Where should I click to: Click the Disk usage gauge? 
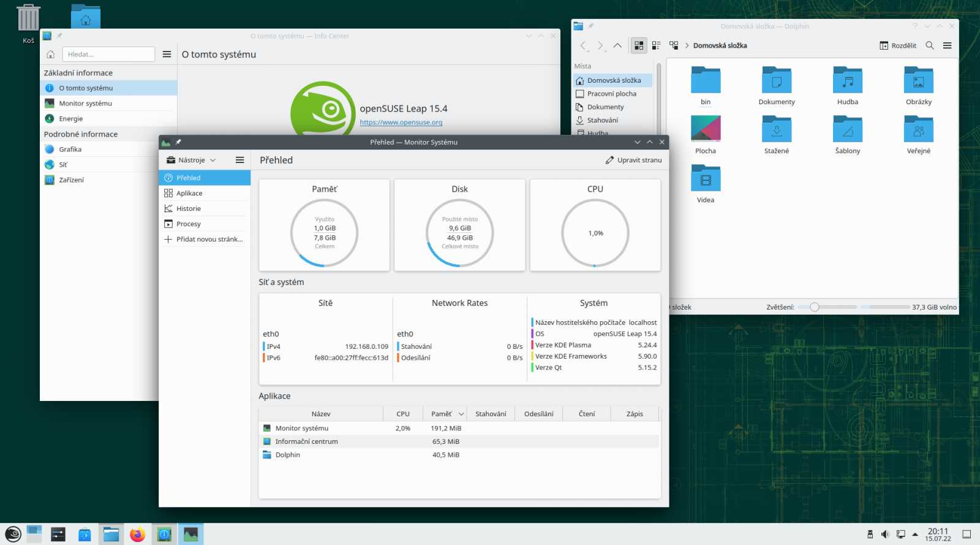(x=460, y=233)
